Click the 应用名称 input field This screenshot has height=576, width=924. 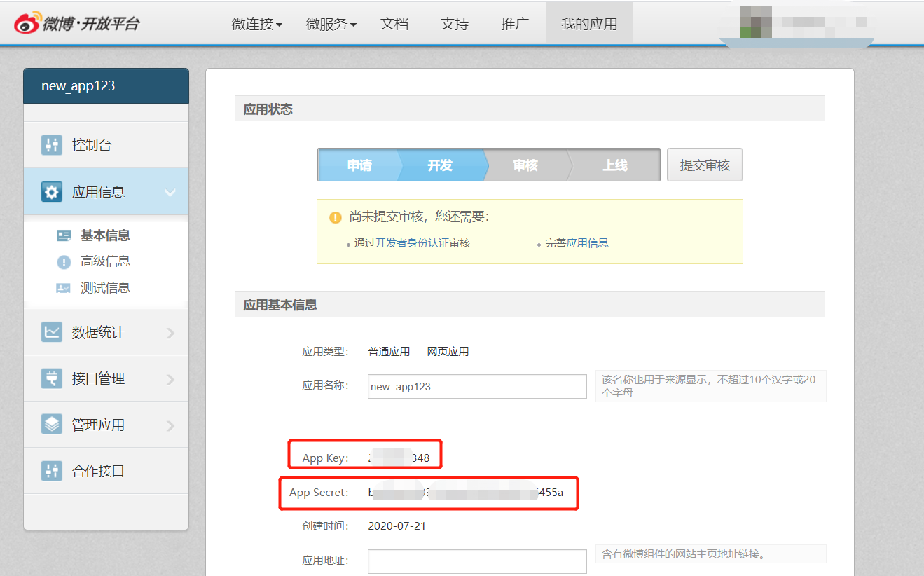point(477,386)
